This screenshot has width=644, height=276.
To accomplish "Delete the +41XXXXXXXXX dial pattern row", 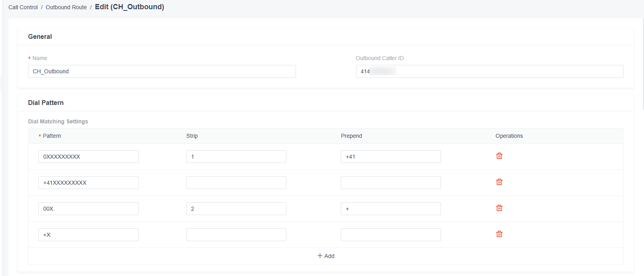I will [499, 182].
